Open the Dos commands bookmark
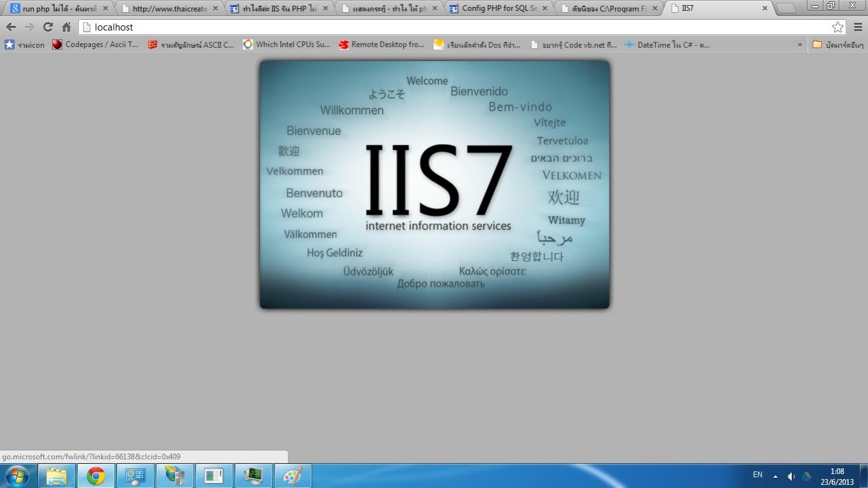The width and height of the screenshot is (868, 488). click(x=477, y=44)
